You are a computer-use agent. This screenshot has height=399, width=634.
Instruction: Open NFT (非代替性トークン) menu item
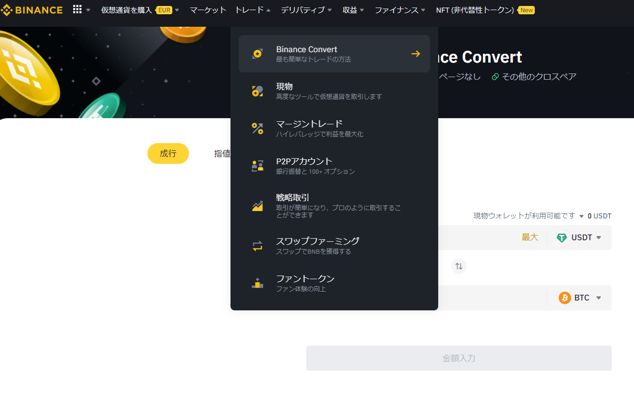pyautogui.click(x=475, y=10)
